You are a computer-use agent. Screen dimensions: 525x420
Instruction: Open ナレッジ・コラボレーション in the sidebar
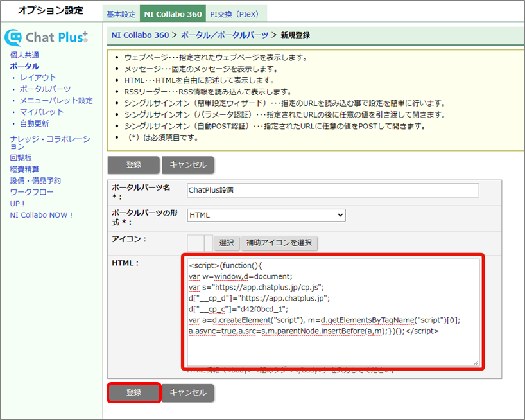(x=50, y=143)
